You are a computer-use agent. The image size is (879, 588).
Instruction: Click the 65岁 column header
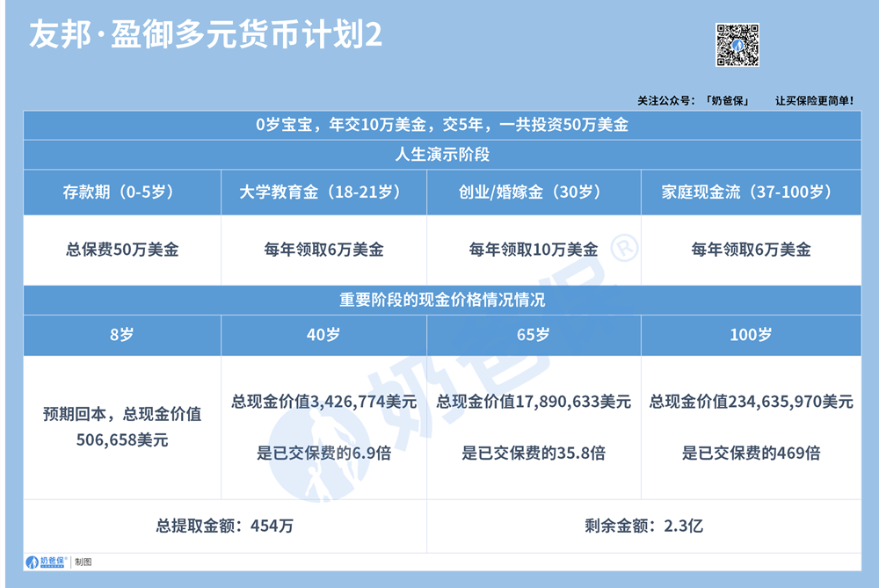pyautogui.click(x=534, y=335)
